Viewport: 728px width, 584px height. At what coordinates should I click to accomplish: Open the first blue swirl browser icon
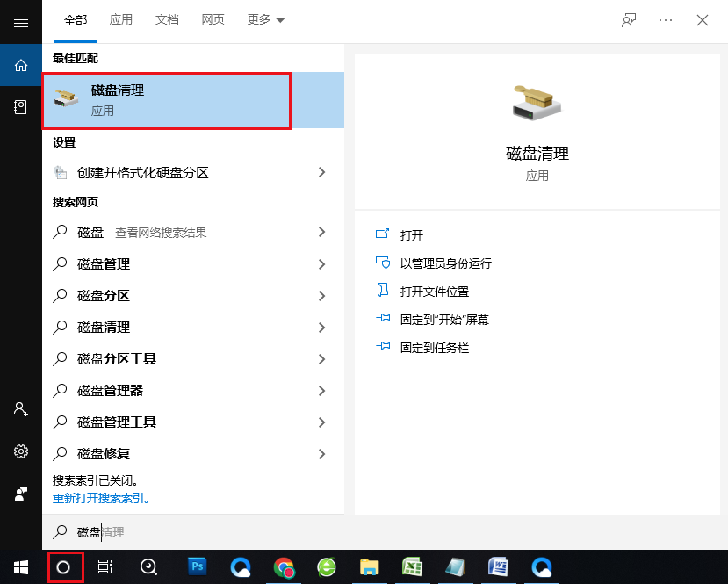241,566
